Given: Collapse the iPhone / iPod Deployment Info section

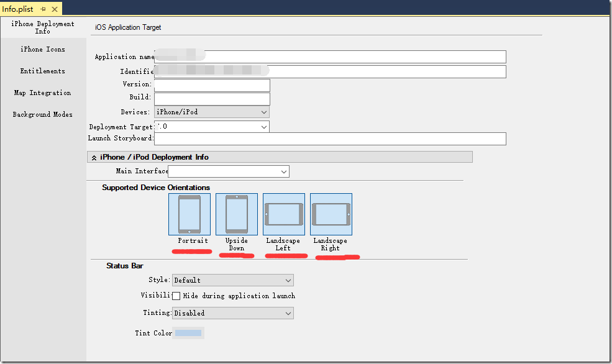Looking at the screenshot, I should click(x=94, y=158).
